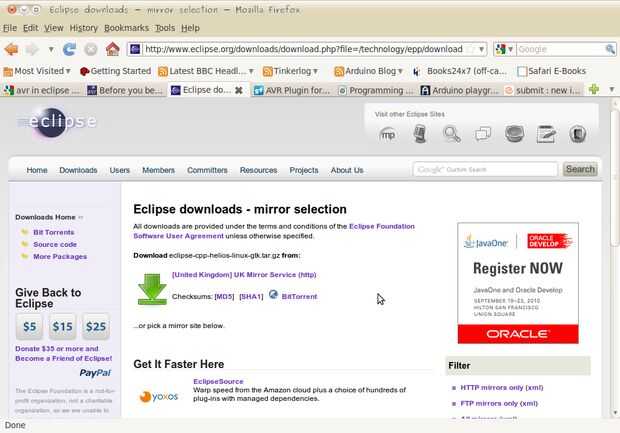Open a new tab with green plus

[x=594, y=90]
